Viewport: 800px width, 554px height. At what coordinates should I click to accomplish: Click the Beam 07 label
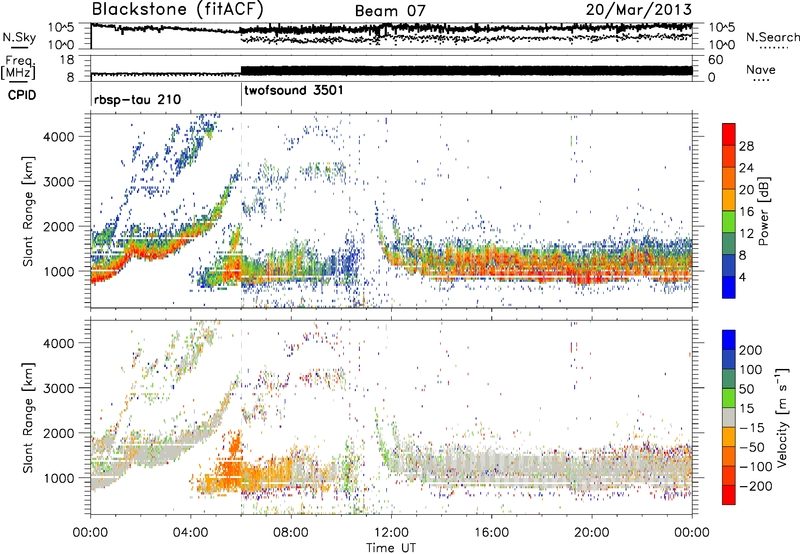(x=390, y=11)
